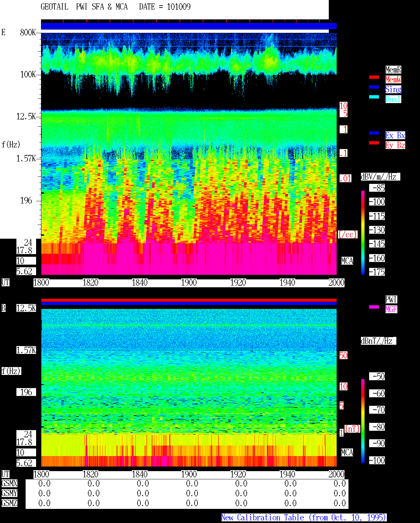Viewport: 420px width, 523px height.
Task: Open the New Calibration Table link
Action: coord(304,518)
